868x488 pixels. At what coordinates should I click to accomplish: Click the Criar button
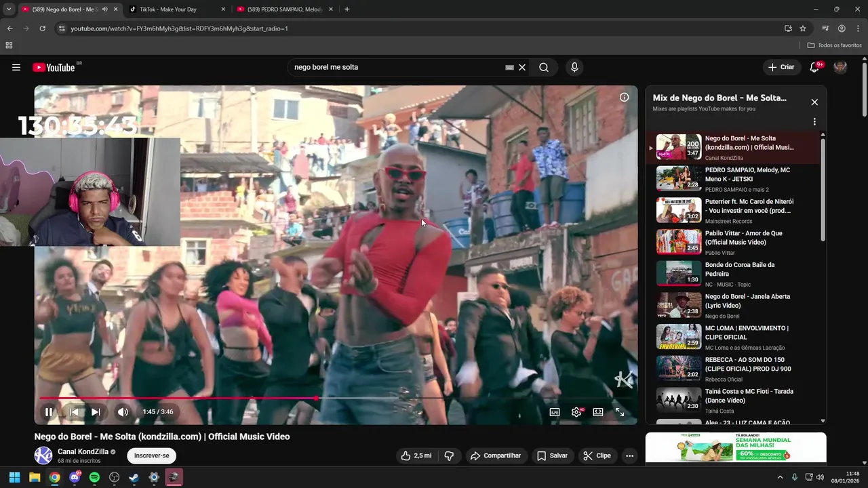[x=781, y=67]
